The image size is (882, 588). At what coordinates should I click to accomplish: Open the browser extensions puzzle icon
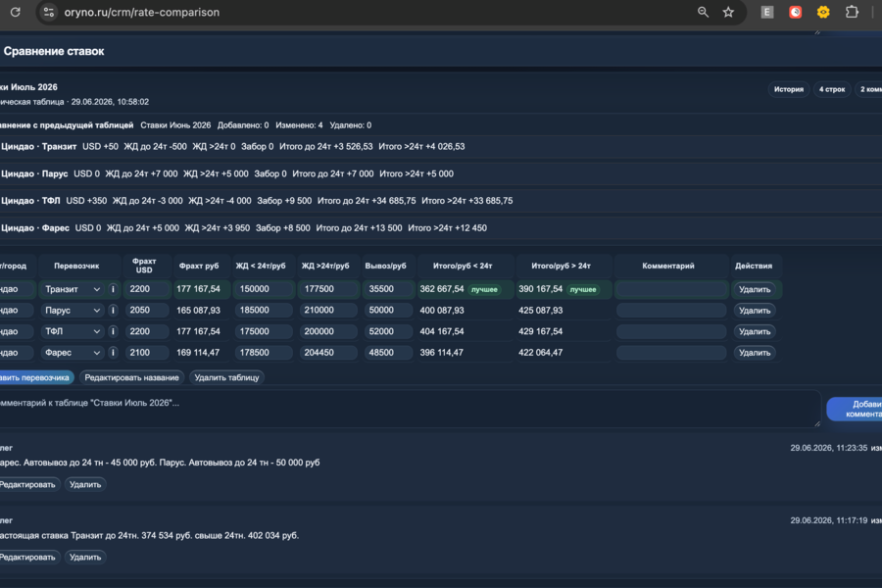pos(852,12)
